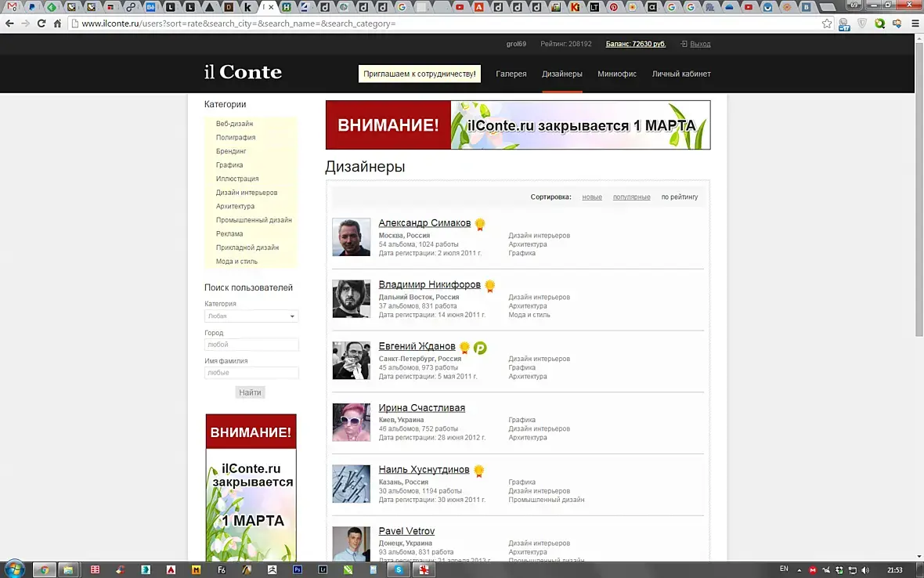
Task: Click the top ВНИМАНИЕ closing banner
Action: pyautogui.click(x=518, y=125)
